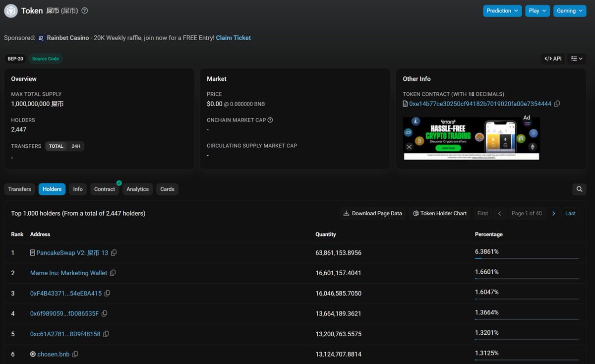
Task: Click the help icon beside Onchain Market Cap
Action: point(270,120)
